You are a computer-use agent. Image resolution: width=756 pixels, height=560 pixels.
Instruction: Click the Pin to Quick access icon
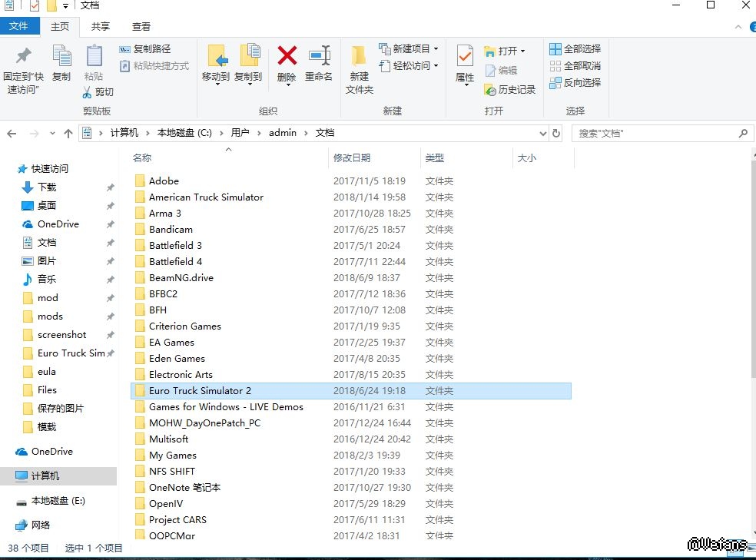(23, 56)
